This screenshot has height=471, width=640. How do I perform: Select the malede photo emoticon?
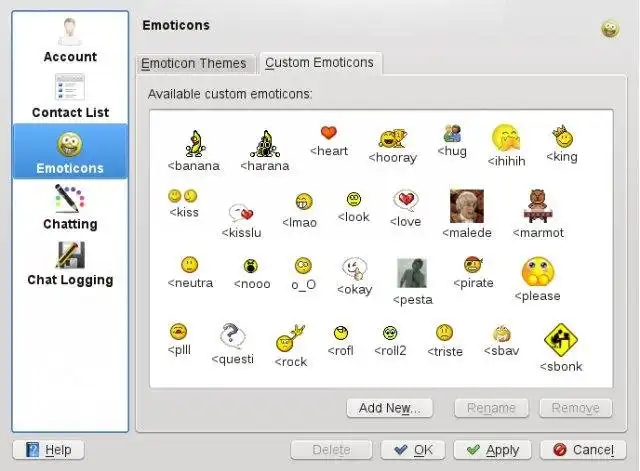[x=467, y=206]
